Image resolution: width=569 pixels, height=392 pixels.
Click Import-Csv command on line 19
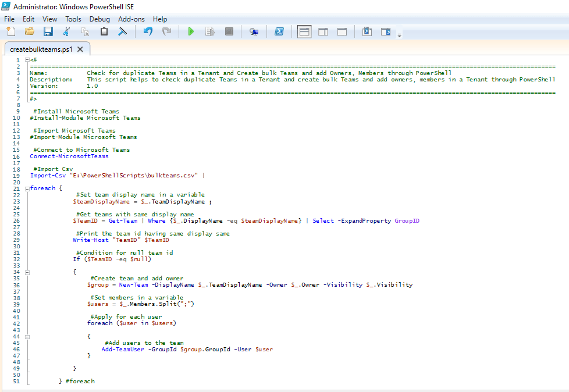tap(48, 176)
